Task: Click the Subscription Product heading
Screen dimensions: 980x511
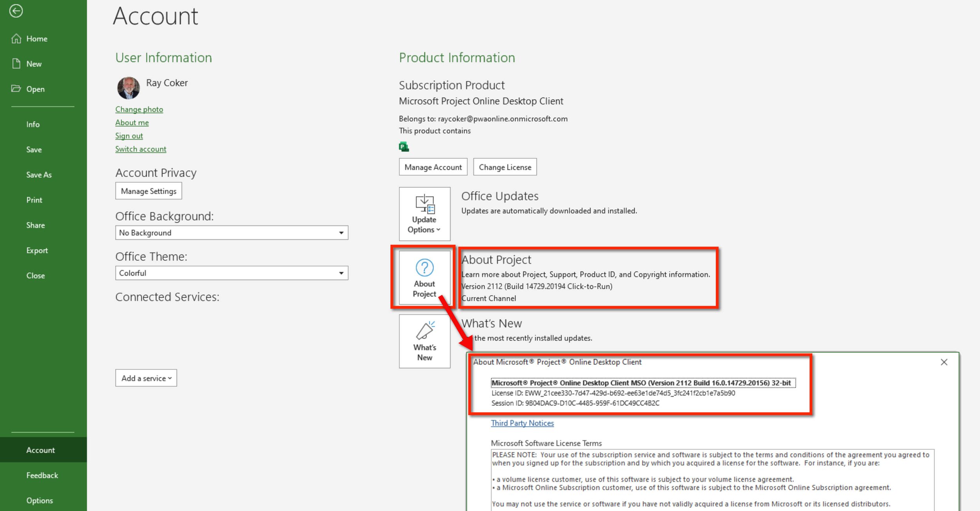Action: pyautogui.click(x=452, y=85)
